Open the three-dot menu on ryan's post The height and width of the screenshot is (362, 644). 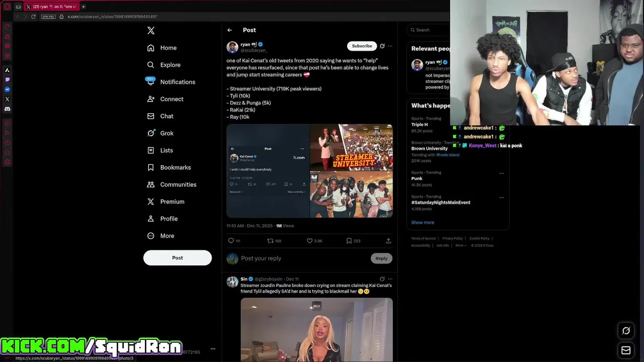click(390, 46)
